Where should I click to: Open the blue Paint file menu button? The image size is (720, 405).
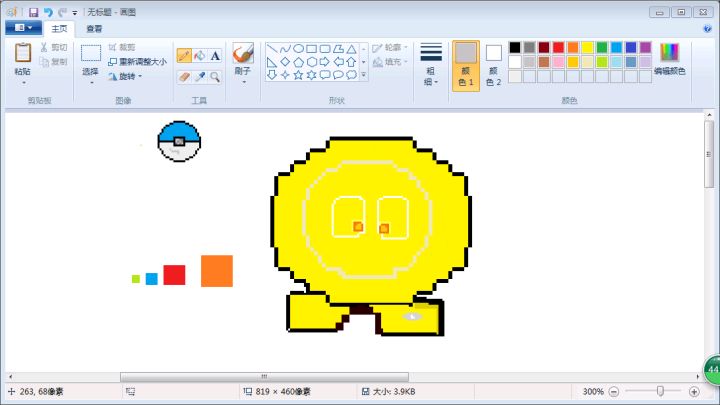[x=23, y=28]
